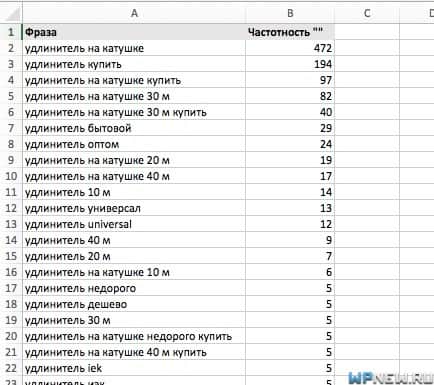This screenshot has height=385, width=434.
Task: Select cell 'удлинитель универсал'
Action: point(134,208)
